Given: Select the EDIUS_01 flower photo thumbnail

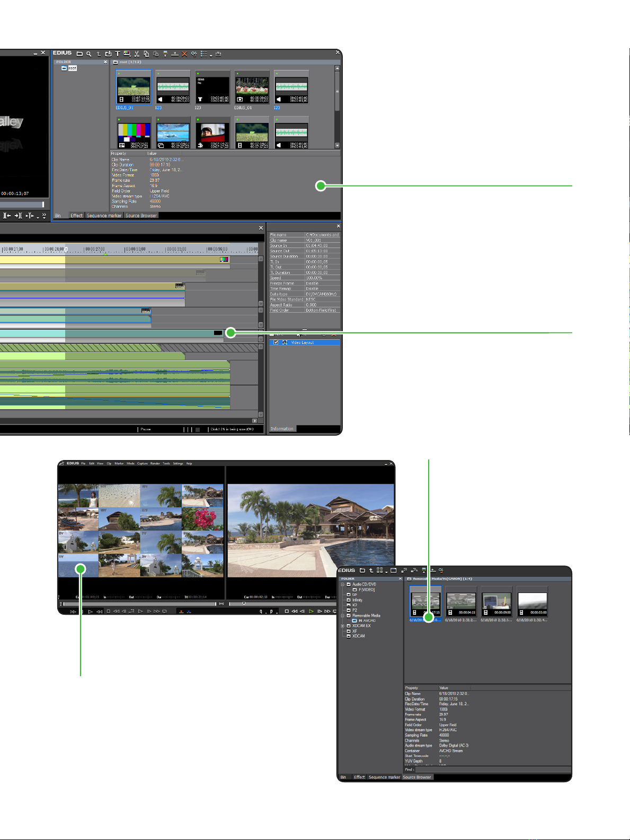Looking at the screenshot, I should [x=252, y=87].
